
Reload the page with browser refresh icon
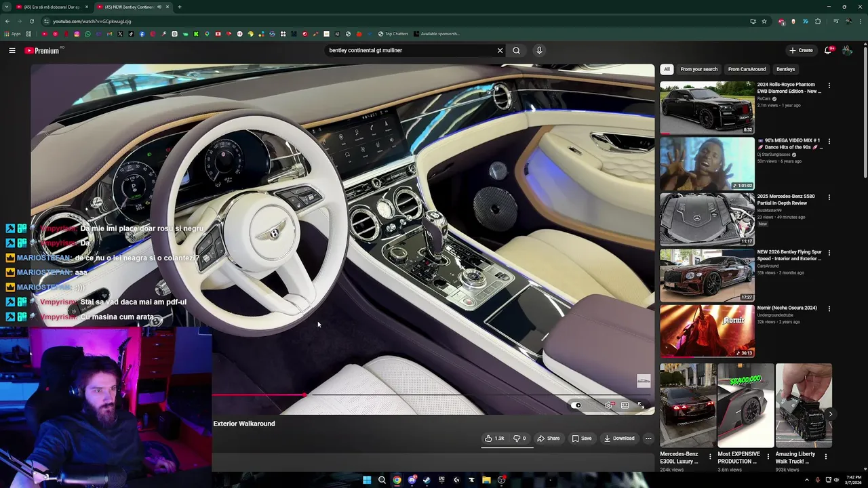click(x=31, y=21)
